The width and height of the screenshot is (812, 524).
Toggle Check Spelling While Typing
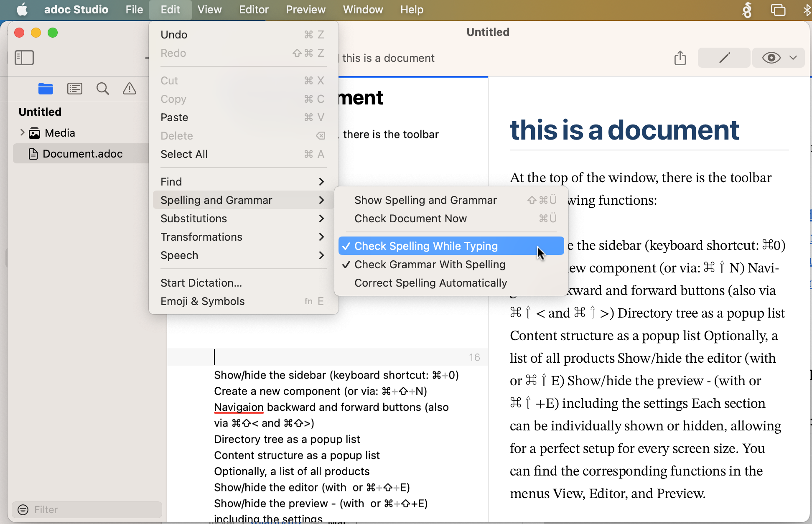451,246
